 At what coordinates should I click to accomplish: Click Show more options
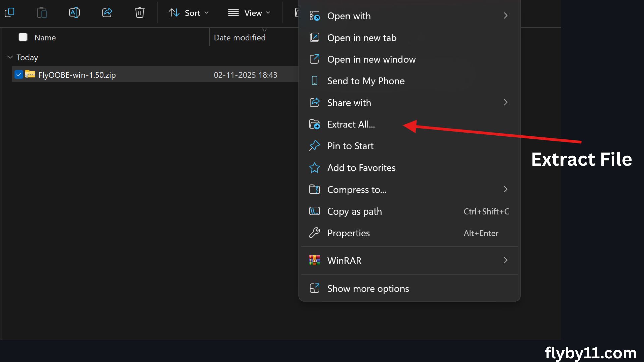[x=368, y=288]
